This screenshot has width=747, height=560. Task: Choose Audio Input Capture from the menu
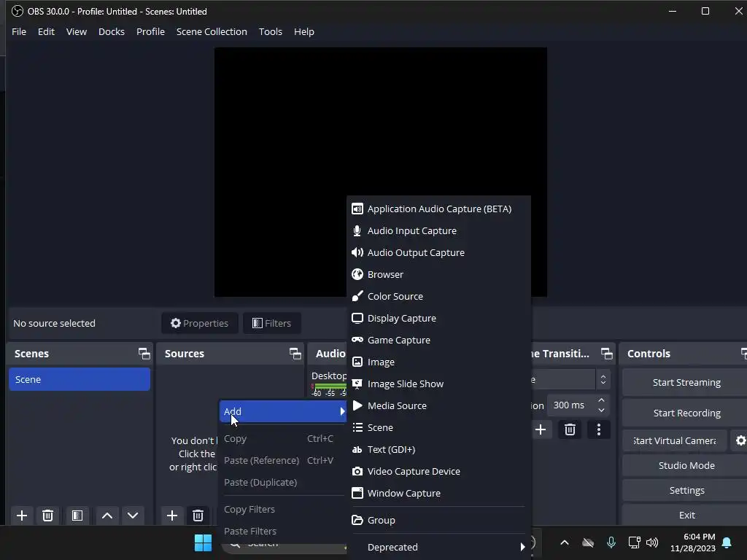point(438,231)
